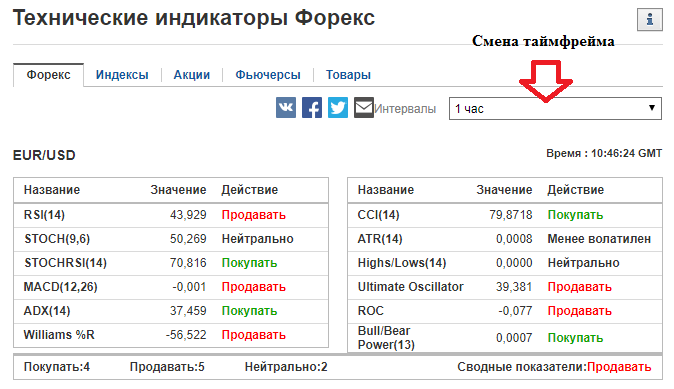674x389 pixels.
Task: Select the Williams %R value -56,522
Action: [x=186, y=335]
